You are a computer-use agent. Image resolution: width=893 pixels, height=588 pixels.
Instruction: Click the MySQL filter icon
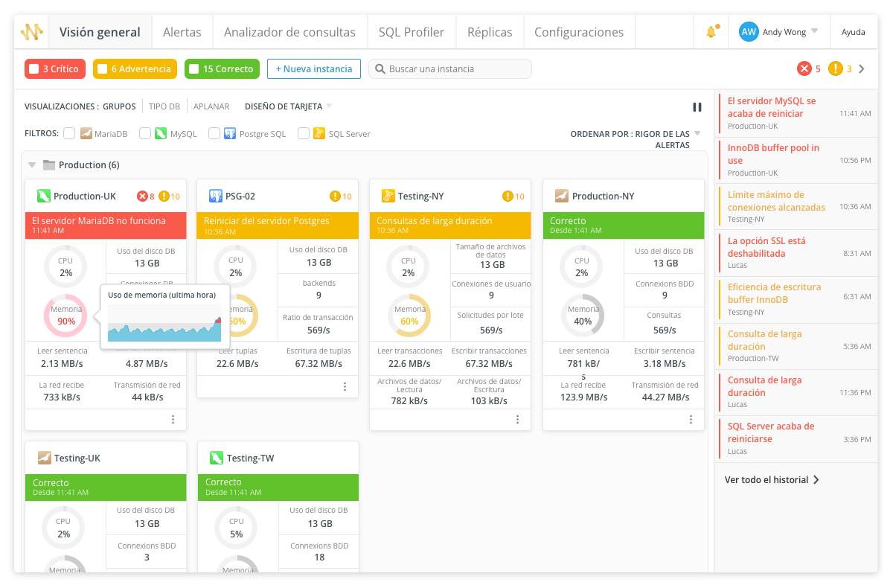[x=160, y=134]
